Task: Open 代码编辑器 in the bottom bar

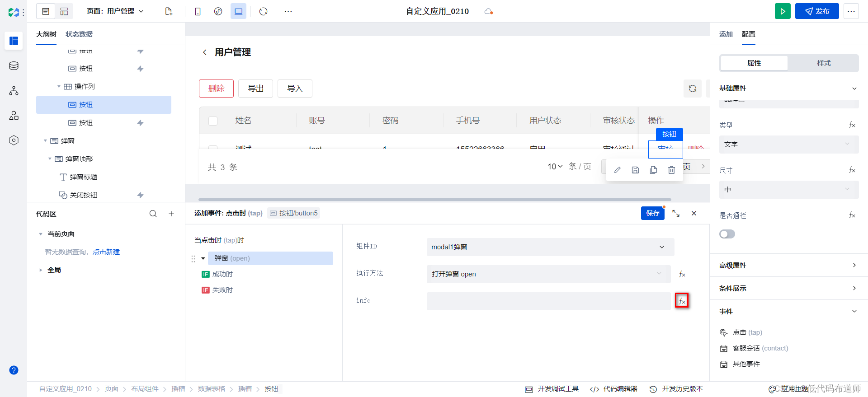Action: point(613,389)
